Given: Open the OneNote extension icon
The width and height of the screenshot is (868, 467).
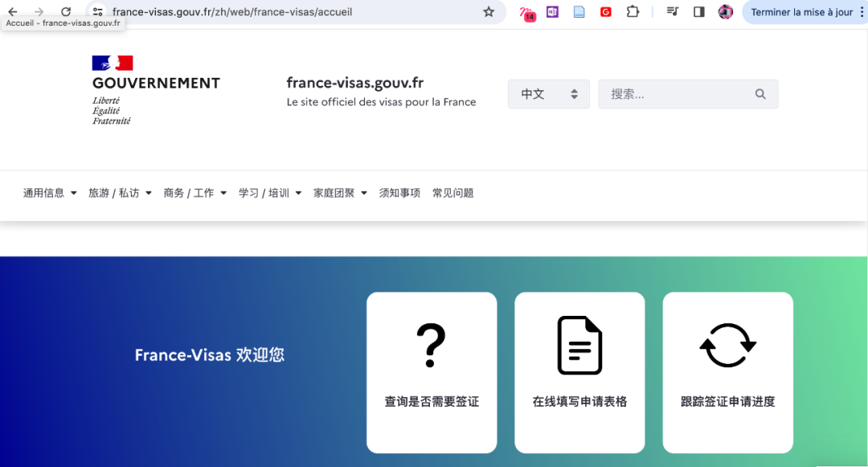Looking at the screenshot, I should coord(552,11).
